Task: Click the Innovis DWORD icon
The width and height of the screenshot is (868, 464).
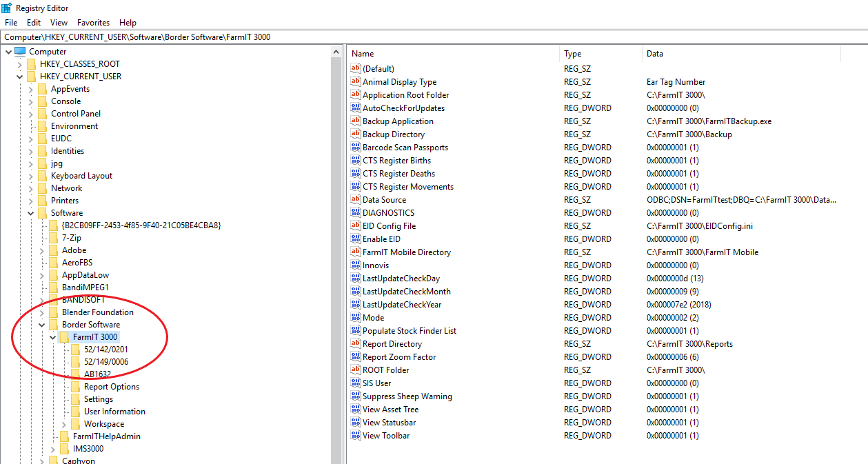Action: 356,265
